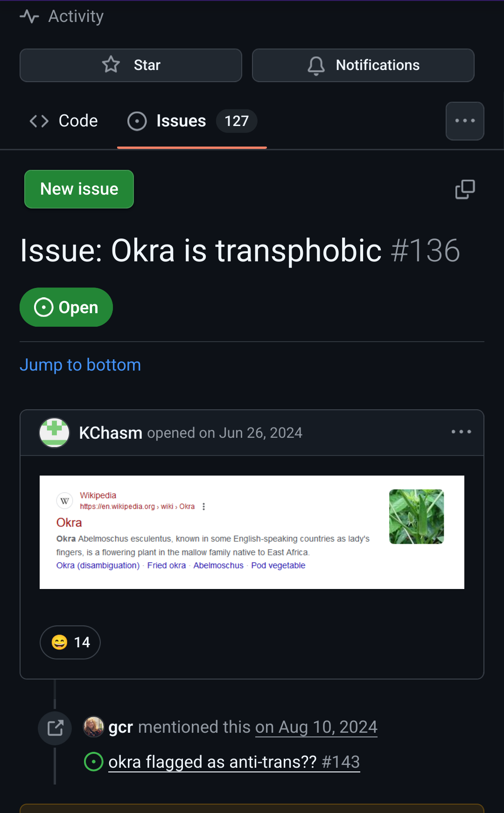The height and width of the screenshot is (813, 504).
Task: Open the comment options ellipsis menu
Action: point(461,432)
